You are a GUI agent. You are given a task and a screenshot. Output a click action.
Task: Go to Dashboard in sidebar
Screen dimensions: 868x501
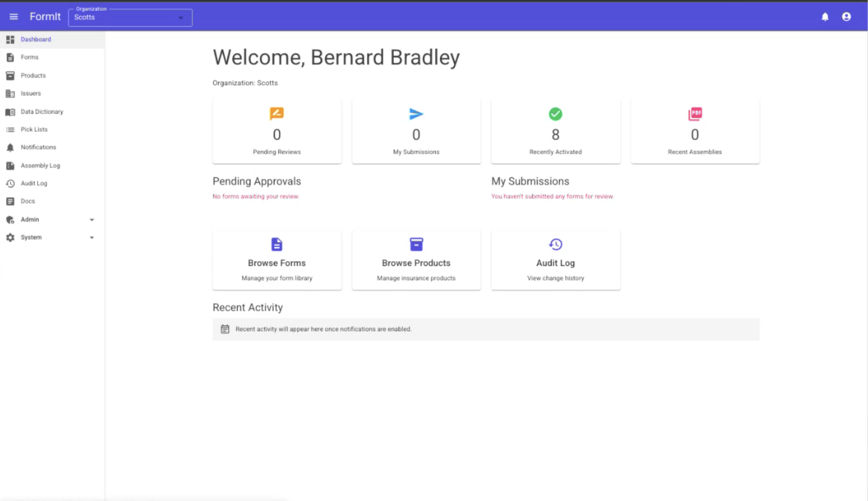pos(36,39)
